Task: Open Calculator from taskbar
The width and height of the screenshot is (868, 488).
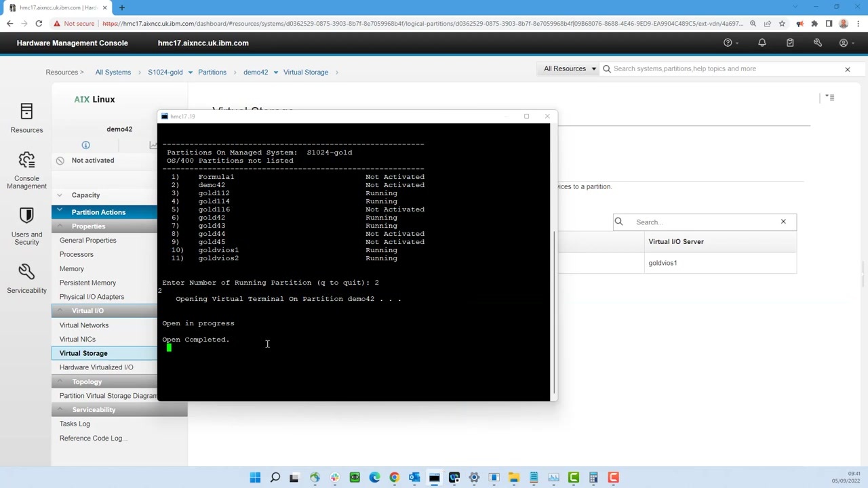Action: coord(593,478)
